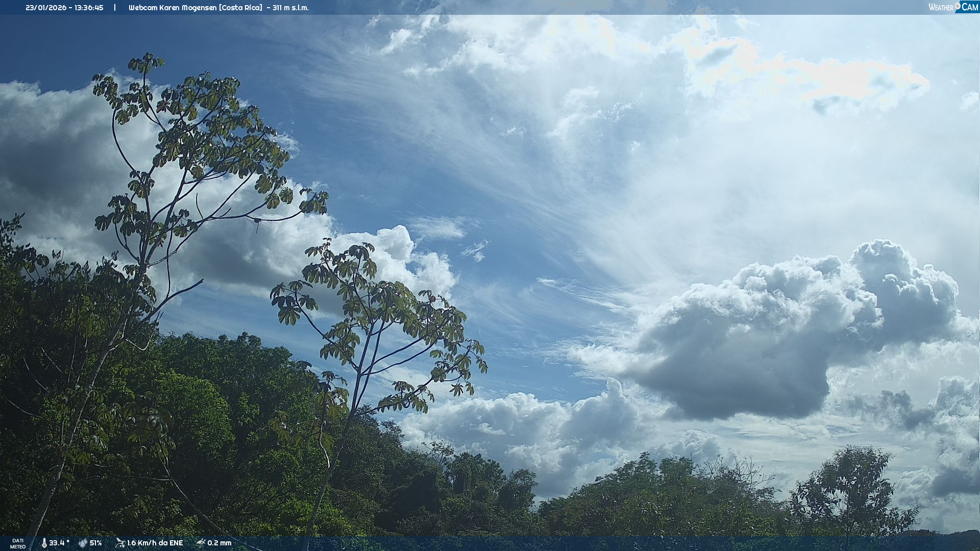Click the '[Costa Rica]' location label

point(240,8)
